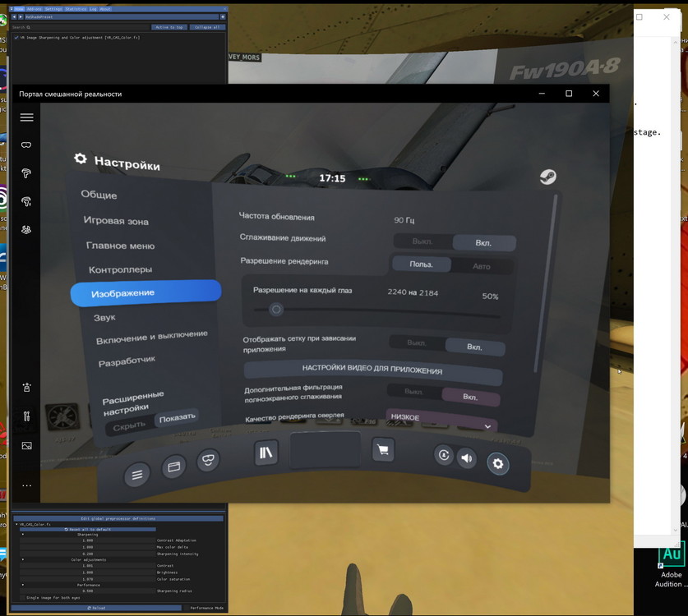Select Изображение settings category
Image resolution: width=688 pixels, height=616 pixels.
pyautogui.click(x=145, y=292)
